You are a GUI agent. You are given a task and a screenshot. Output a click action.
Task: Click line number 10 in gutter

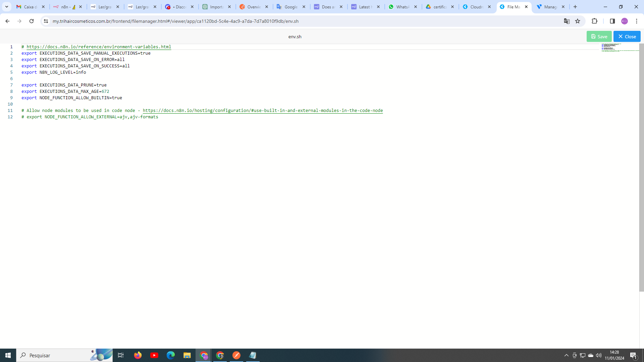10,104
